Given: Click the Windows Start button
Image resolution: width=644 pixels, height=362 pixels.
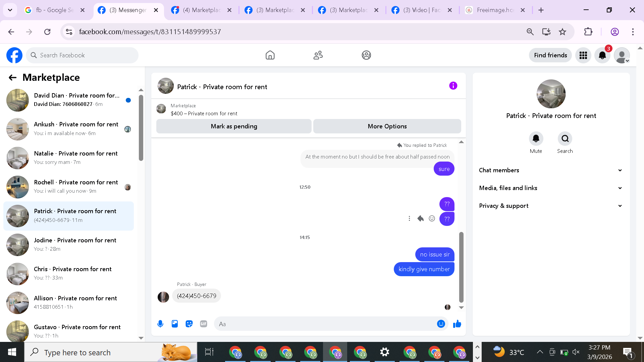Looking at the screenshot, I should (12, 352).
